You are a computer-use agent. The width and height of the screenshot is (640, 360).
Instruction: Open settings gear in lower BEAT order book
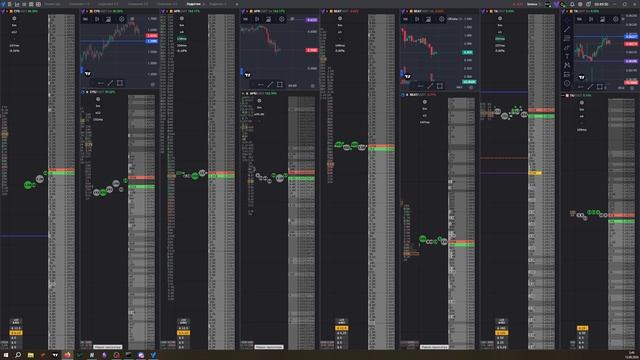point(424,102)
